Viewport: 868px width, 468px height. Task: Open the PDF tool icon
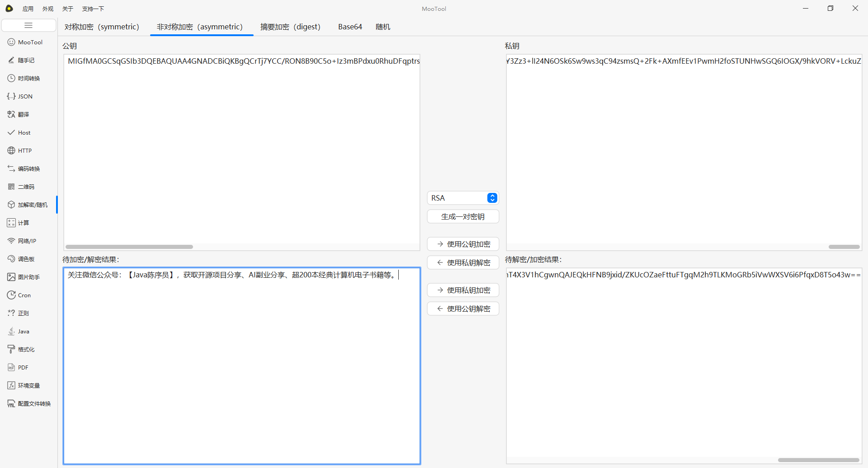(11, 367)
